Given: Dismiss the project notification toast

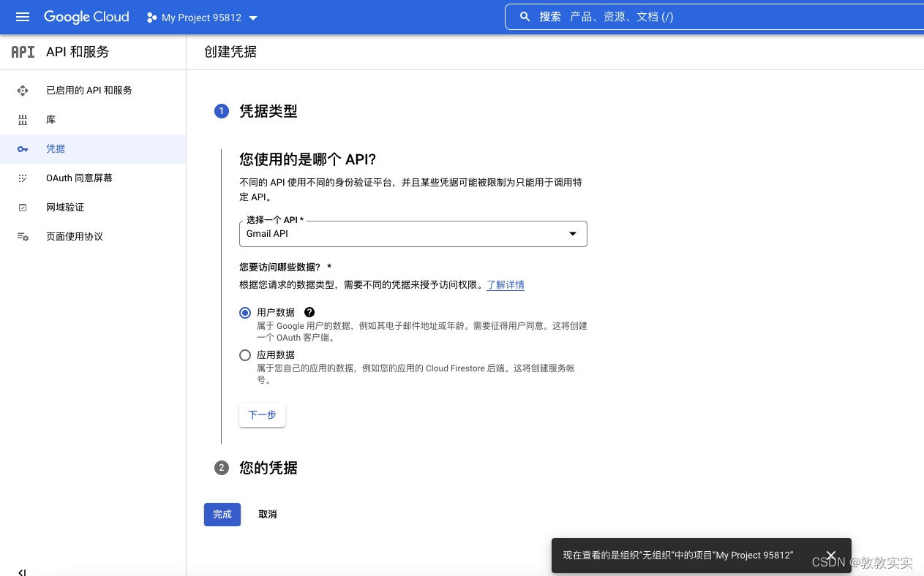Looking at the screenshot, I should pos(830,556).
